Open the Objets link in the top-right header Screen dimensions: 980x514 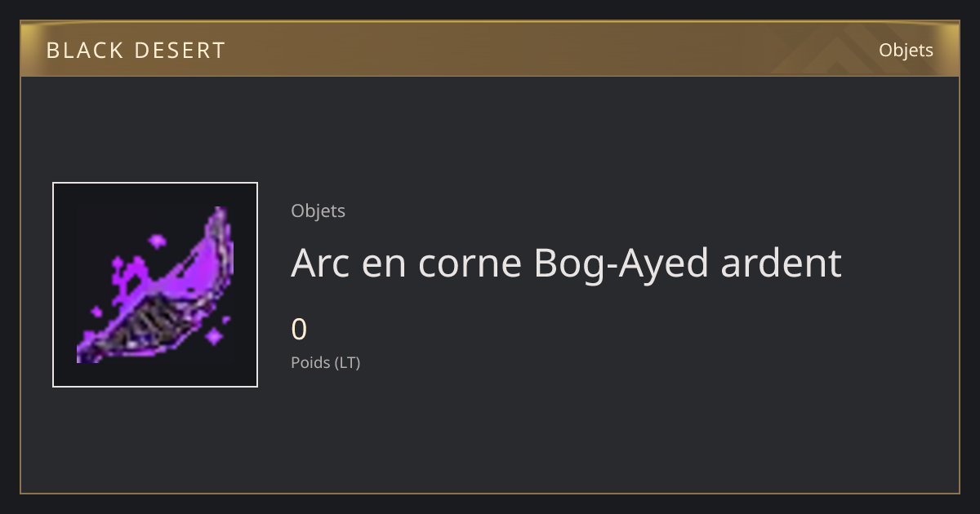tap(906, 50)
